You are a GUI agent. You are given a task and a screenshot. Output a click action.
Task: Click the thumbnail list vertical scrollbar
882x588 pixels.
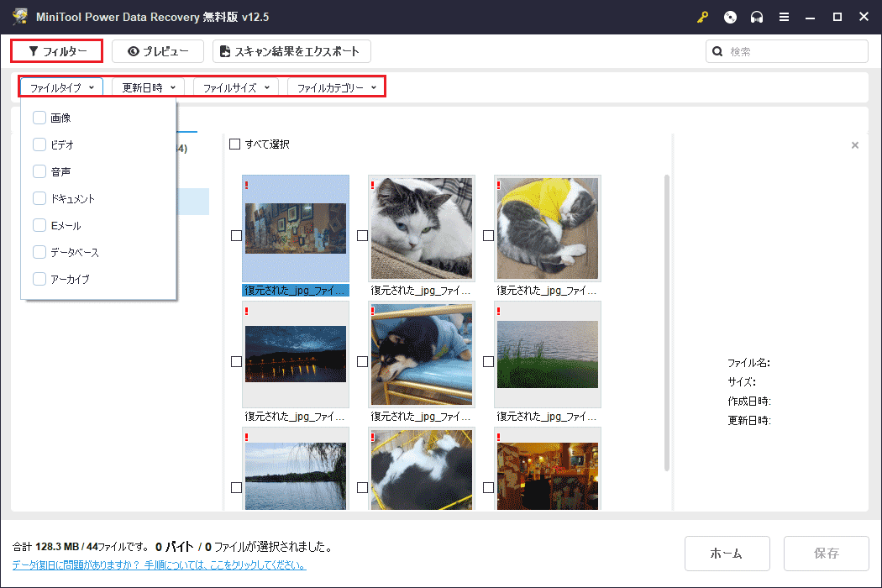click(667, 323)
